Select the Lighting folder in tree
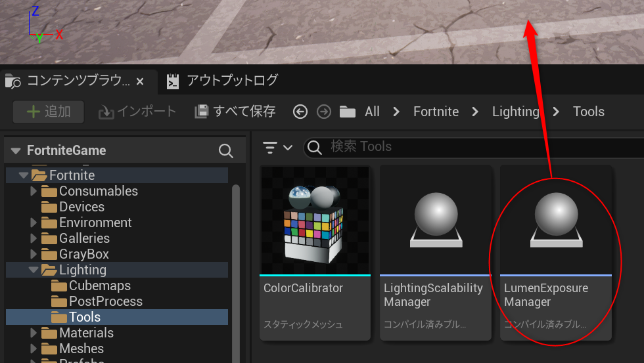 point(83,270)
